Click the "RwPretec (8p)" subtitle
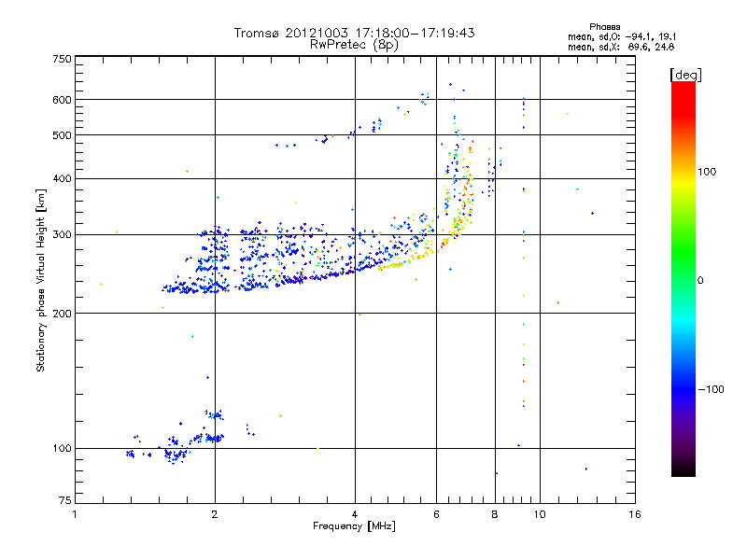Viewport: 747px width, 560px height. (354, 45)
